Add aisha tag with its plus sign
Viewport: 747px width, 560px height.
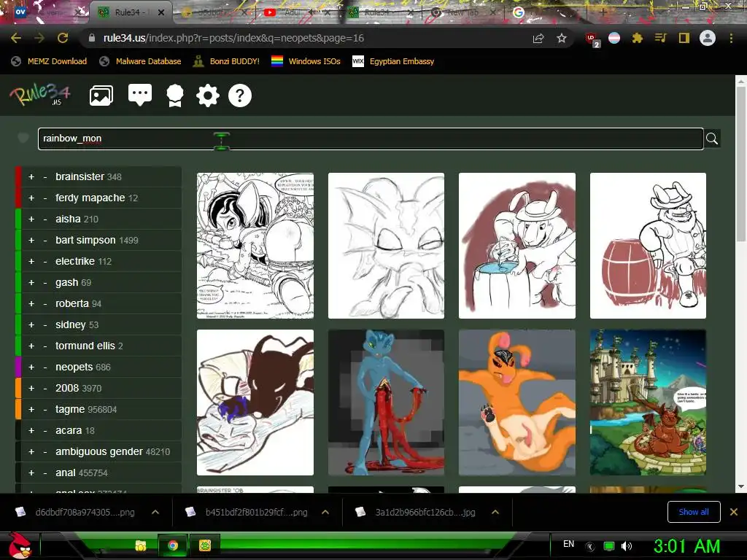tap(31, 219)
